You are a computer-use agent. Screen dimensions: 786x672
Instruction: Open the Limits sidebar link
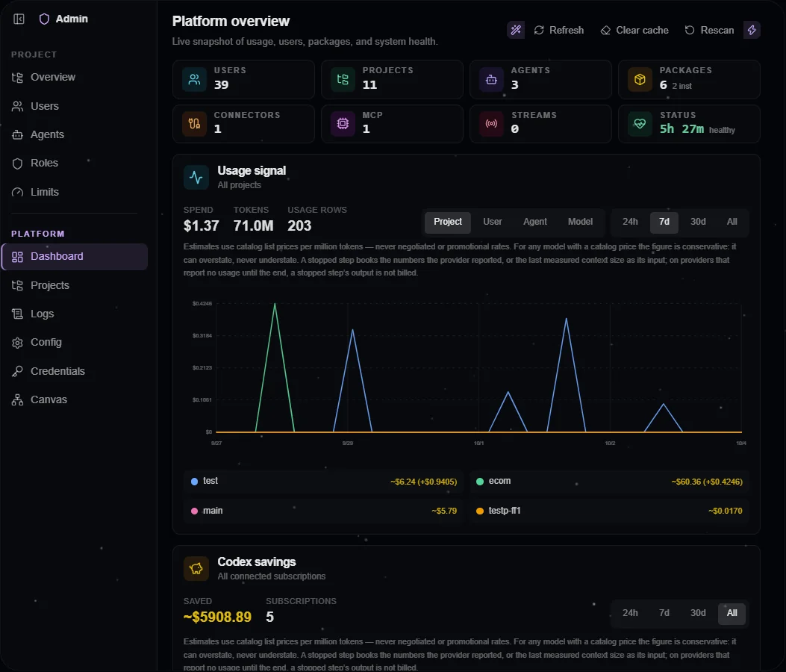tap(74, 192)
